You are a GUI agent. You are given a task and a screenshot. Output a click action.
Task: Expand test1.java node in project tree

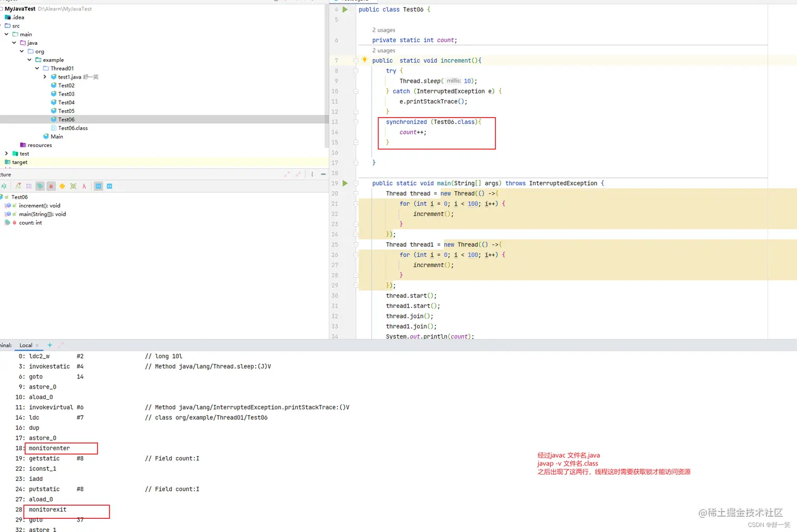point(45,77)
